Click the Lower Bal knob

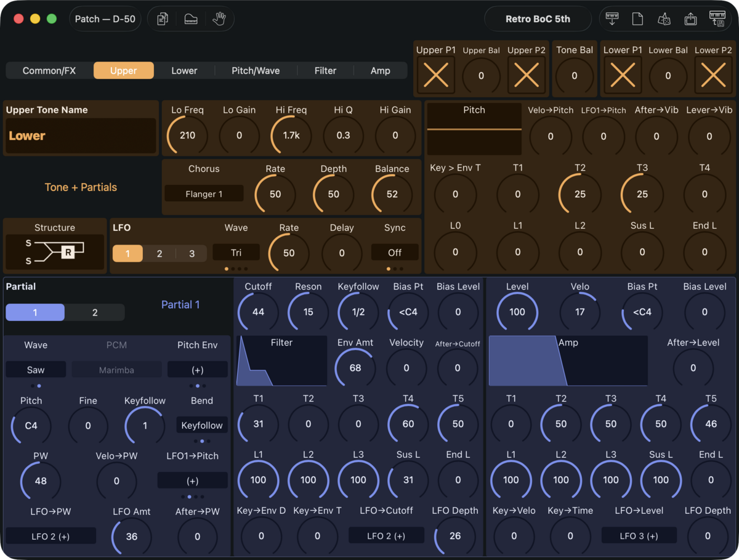(x=668, y=76)
